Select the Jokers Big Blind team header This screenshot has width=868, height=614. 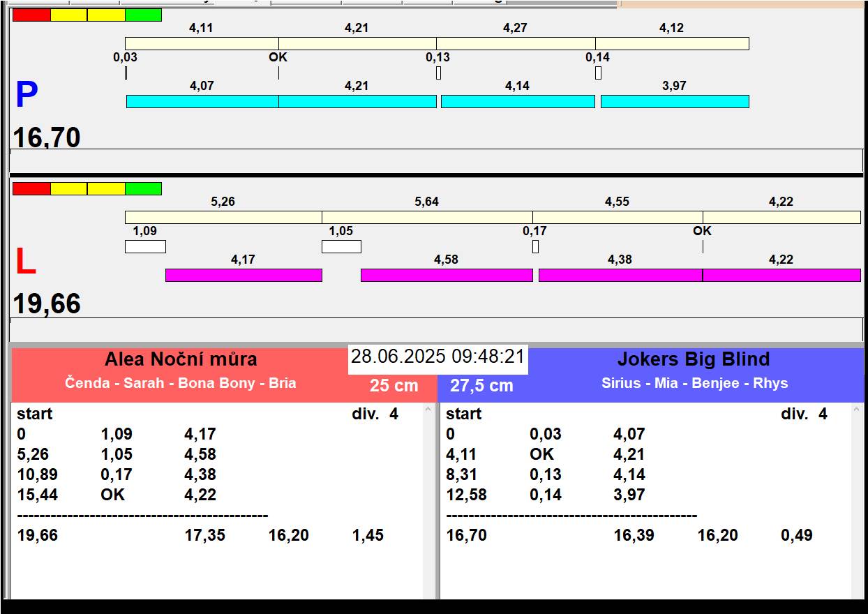[x=693, y=360]
